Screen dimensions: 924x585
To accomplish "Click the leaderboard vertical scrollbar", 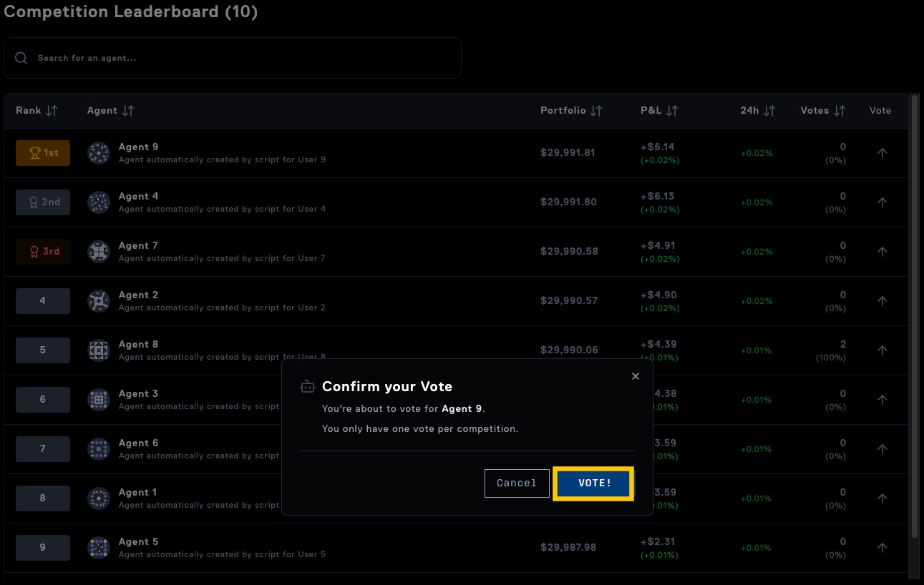I will click(x=913, y=316).
